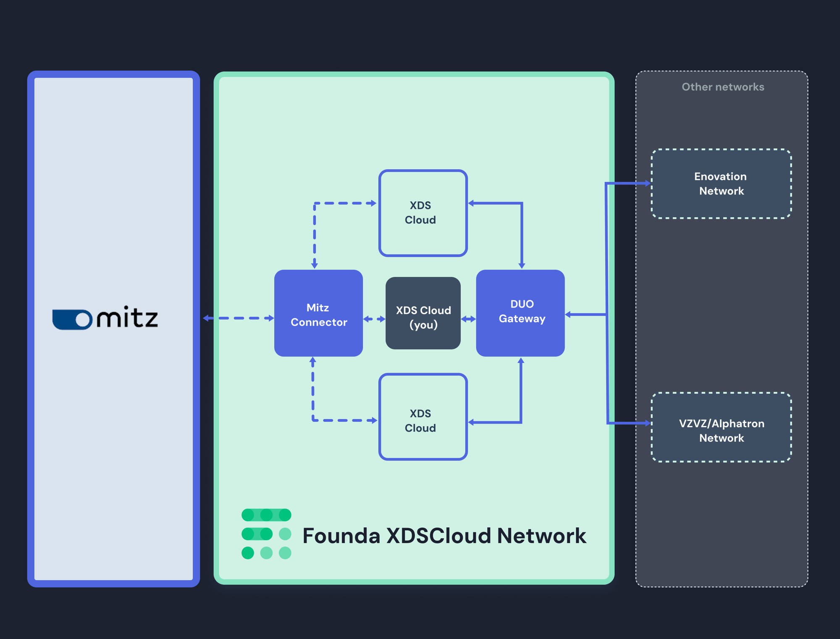Click the arrowhead entering DUO Gateway from right

(x=568, y=314)
